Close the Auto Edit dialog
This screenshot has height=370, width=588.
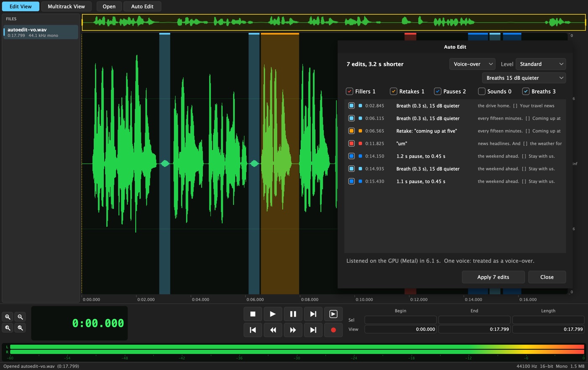(547, 277)
